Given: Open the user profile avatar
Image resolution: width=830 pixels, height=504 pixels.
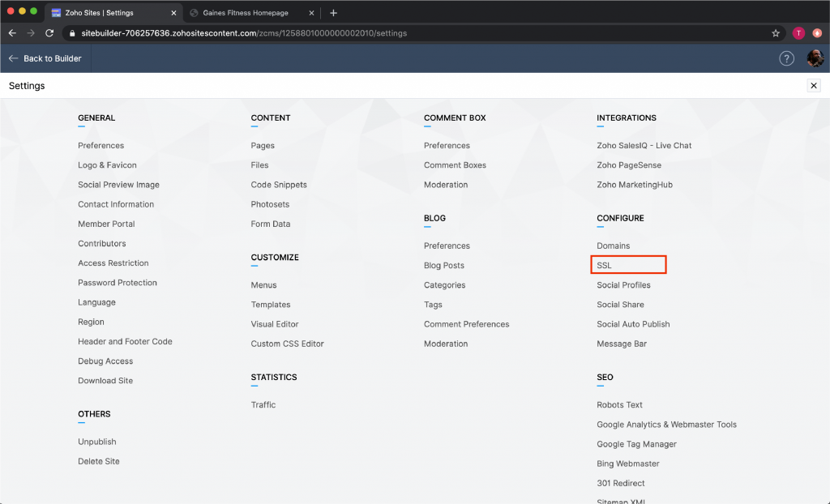Looking at the screenshot, I should (815, 58).
